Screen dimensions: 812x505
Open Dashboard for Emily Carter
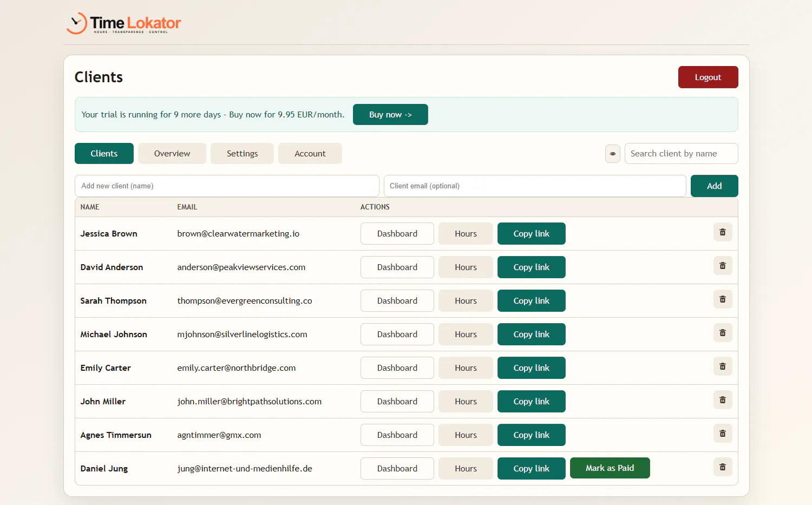(397, 368)
